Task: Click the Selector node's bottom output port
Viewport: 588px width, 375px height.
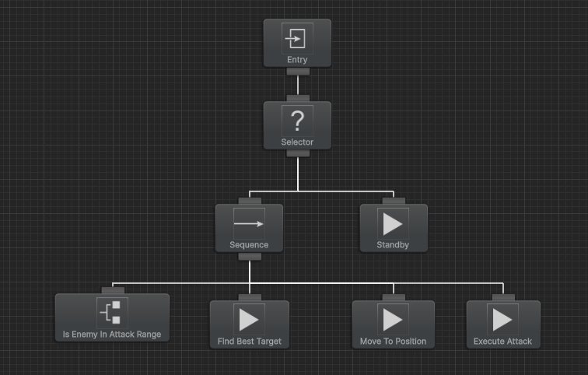Action: (x=297, y=153)
